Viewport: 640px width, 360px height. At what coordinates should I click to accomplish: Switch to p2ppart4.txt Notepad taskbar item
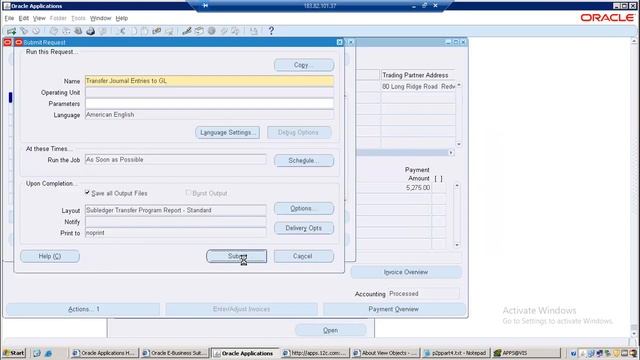(x=455, y=353)
